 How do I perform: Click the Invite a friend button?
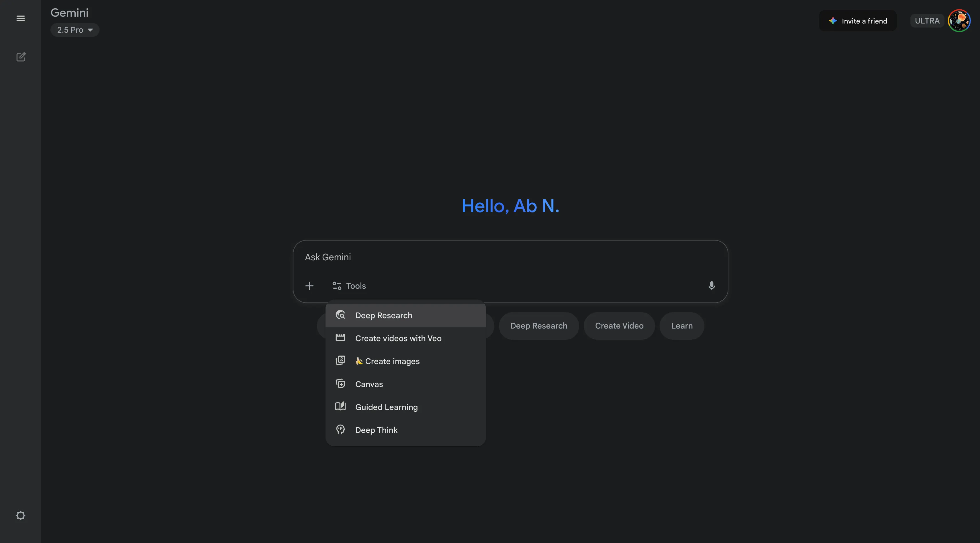coord(857,21)
